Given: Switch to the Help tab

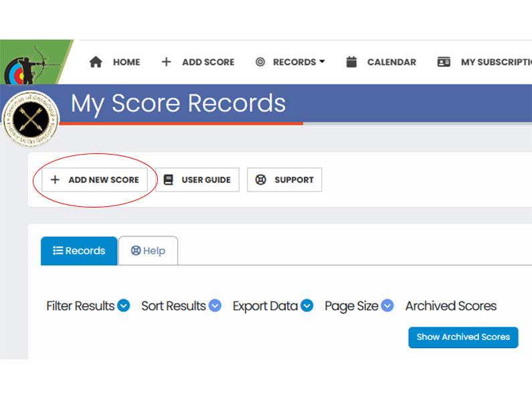Looking at the screenshot, I should 148,251.
